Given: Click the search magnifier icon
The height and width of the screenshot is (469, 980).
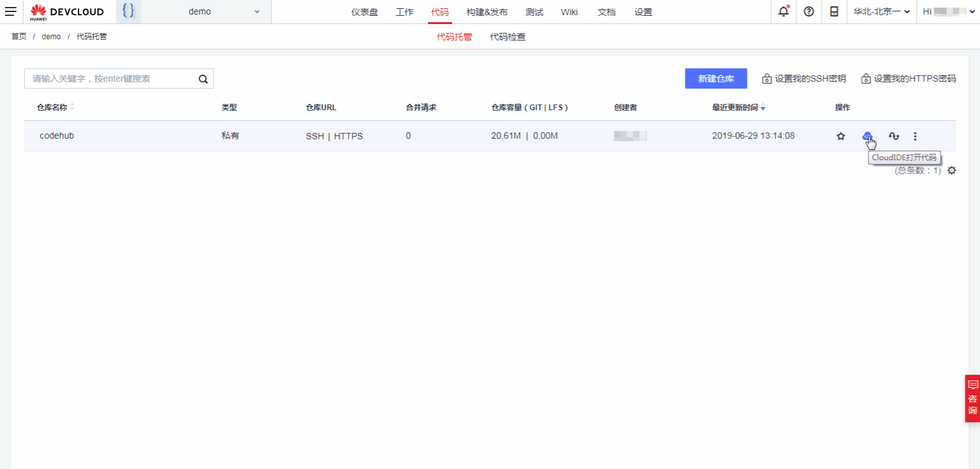Looking at the screenshot, I should pos(203,79).
